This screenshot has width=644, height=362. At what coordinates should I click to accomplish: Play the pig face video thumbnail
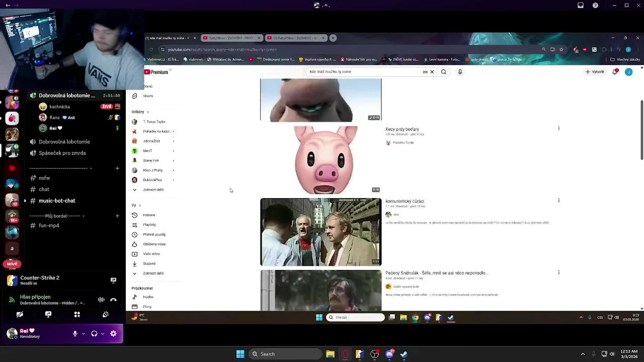click(321, 160)
